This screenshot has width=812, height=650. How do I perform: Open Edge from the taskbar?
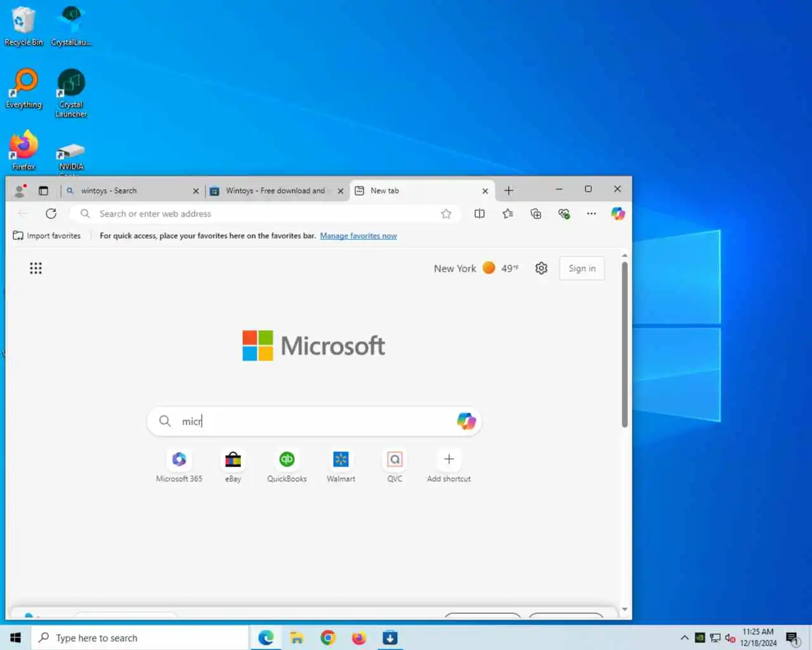coord(266,638)
